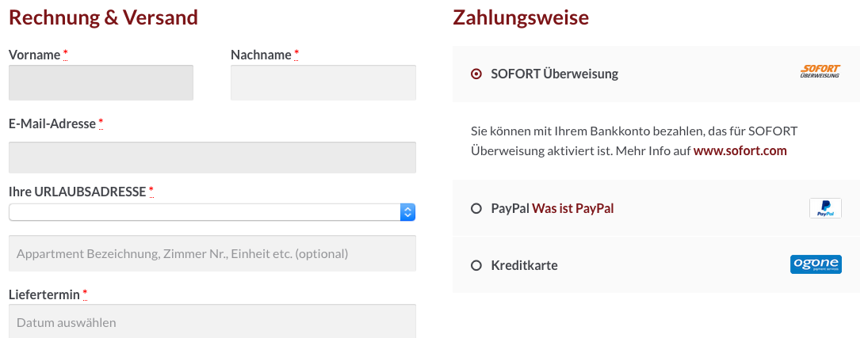
Task: Click the Zahlungsweise heading
Action: 521,17
